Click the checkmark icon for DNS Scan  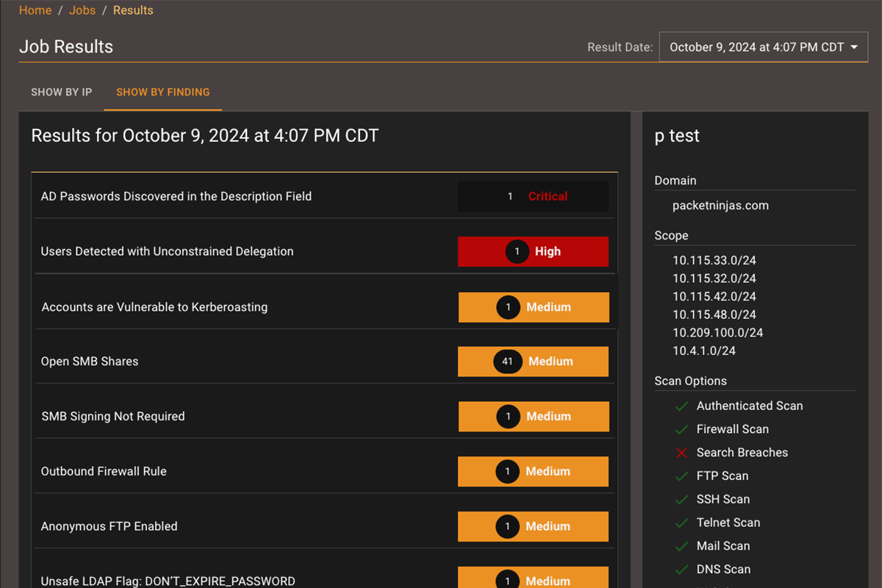681,570
